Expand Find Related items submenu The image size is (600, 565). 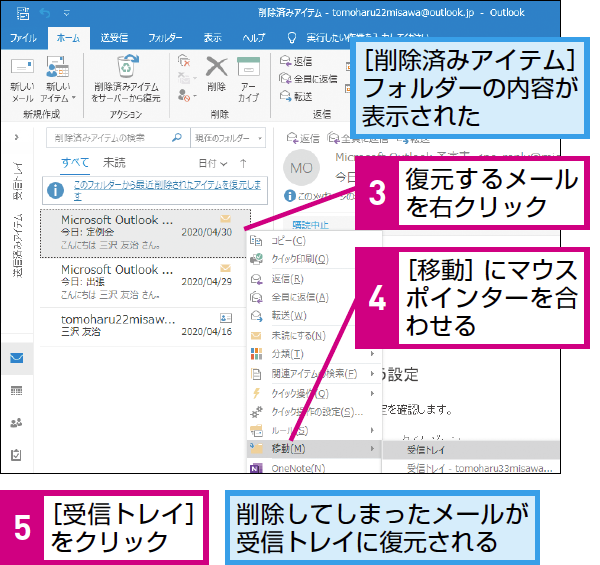coord(314,373)
